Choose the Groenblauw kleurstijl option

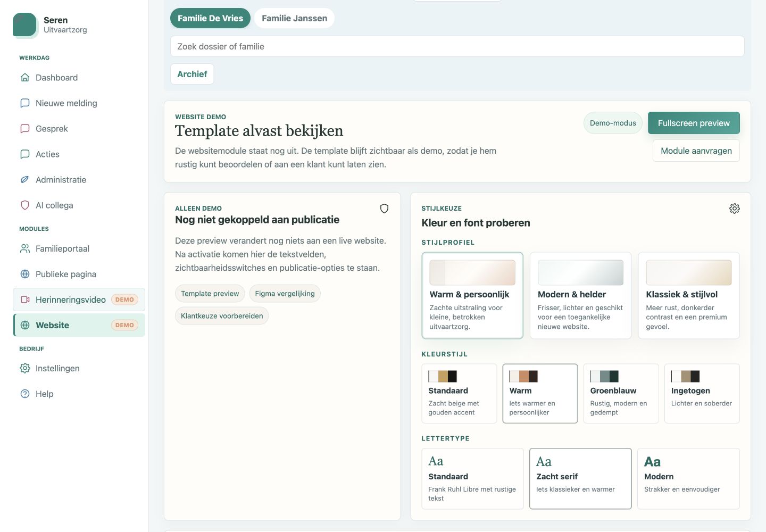pyautogui.click(x=621, y=394)
